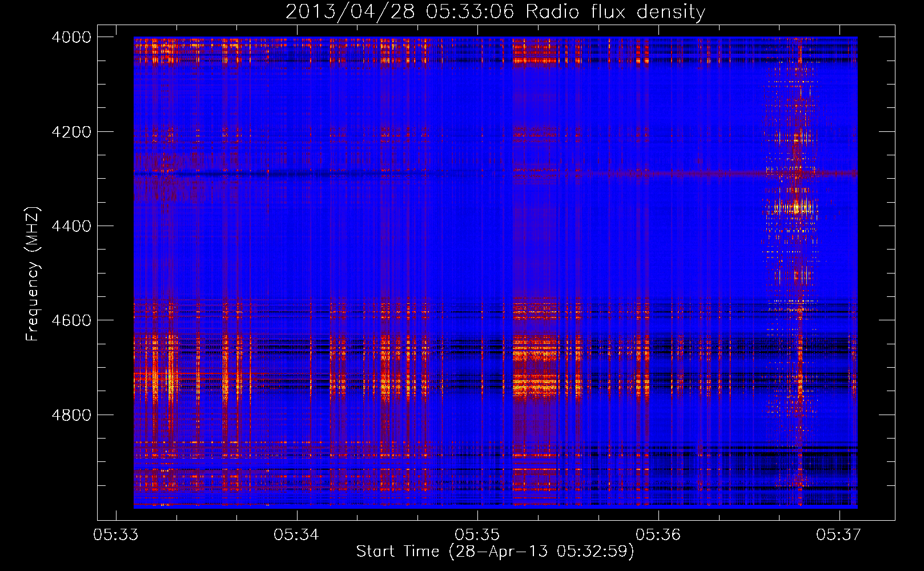Image resolution: width=924 pixels, height=571 pixels.
Task: Click the 05:33 time axis label
Action: [x=116, y=534]
